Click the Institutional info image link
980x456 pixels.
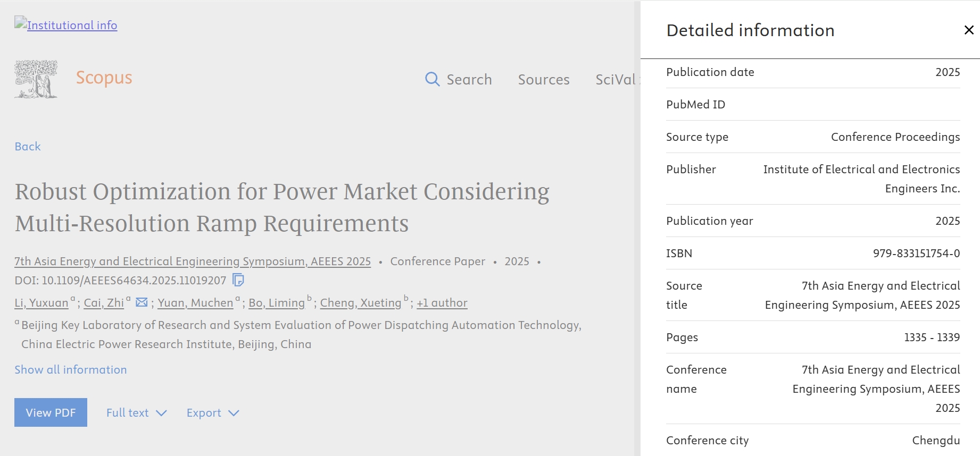pos(66,25)
